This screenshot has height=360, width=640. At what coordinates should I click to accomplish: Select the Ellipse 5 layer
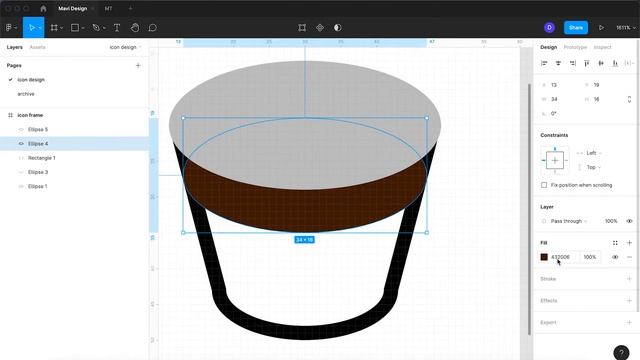[x=74, y=129]
